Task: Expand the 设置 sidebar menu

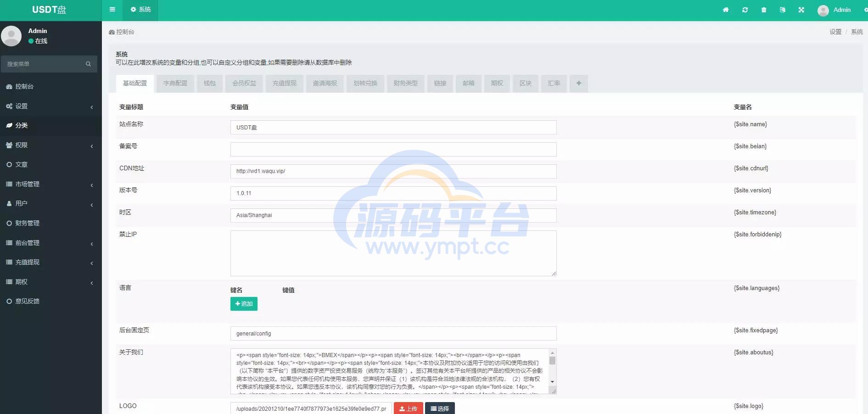Action: click(50, 106)
